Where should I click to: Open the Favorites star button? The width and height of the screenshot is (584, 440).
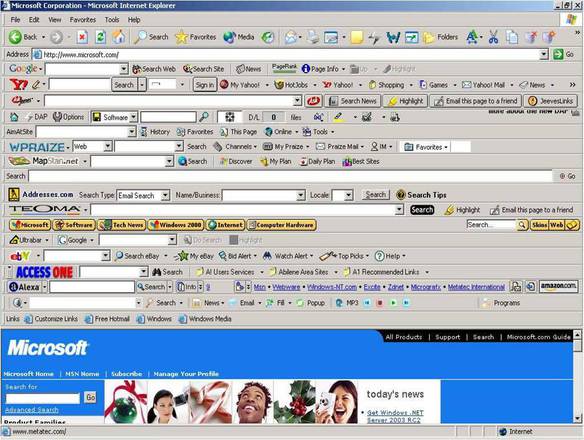181,37
